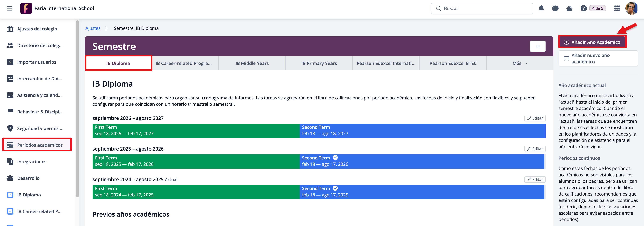Viewport: 644px width, 226px height.
Task: Click the Faria school logo icon
Action: (x=26, y=8)
